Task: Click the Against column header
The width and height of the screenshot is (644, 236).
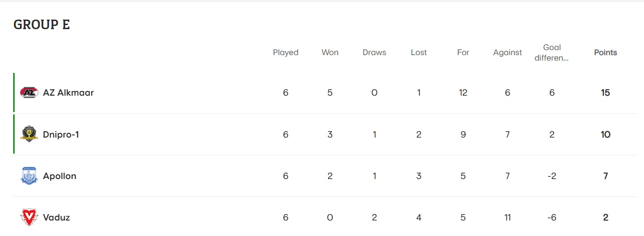Action: click(x=508, y=52)
